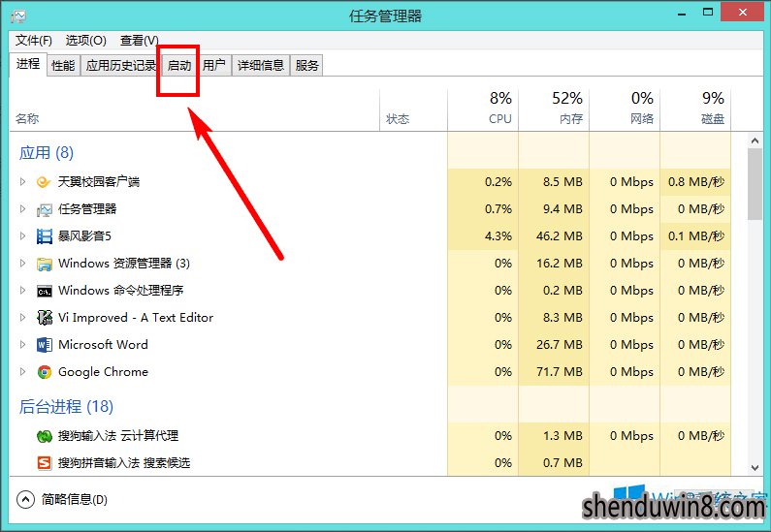Click the 天翼校园客户端 app icon

tap(44, 182)
